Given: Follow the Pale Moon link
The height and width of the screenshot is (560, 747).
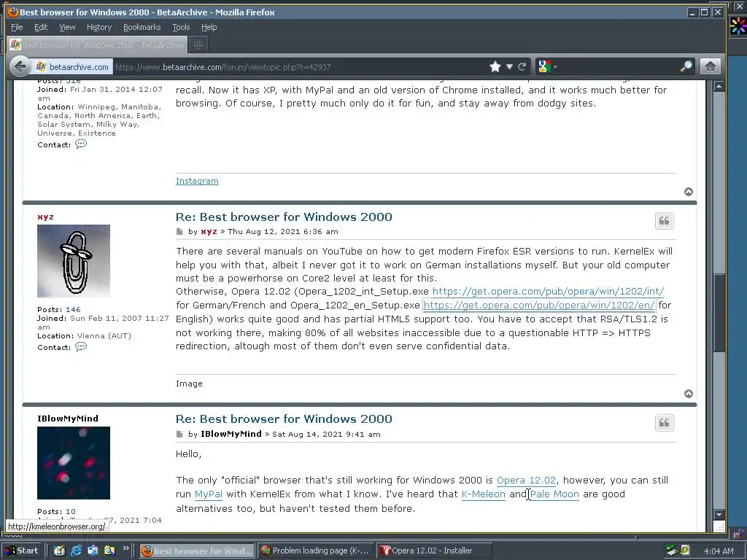Looking at the screenshot, I should click(x=554, y=494).
